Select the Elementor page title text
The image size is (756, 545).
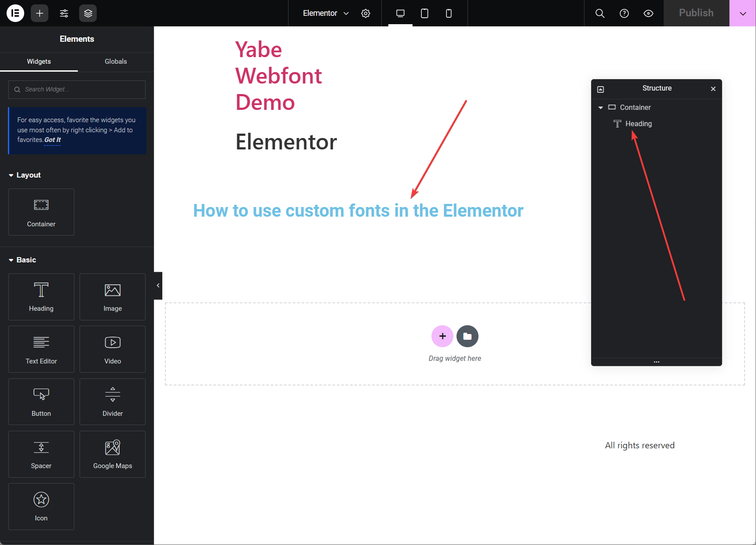[286, 142]
